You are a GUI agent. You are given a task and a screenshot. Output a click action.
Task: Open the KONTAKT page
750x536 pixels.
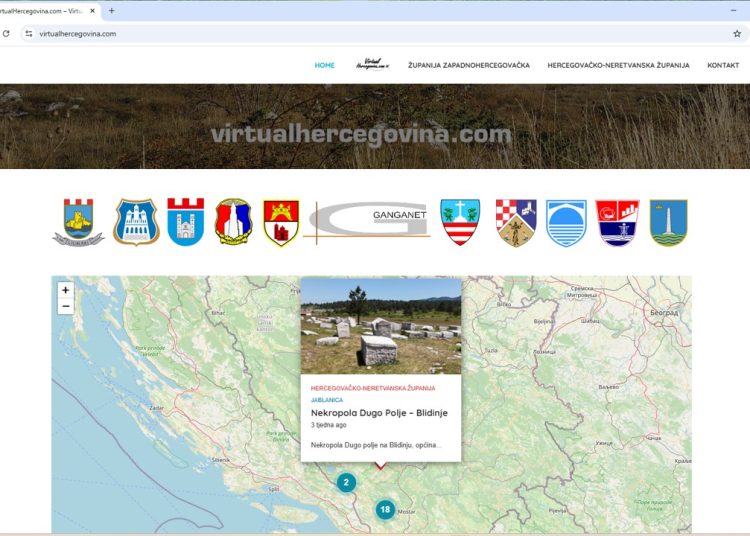[x=723, y=65]
